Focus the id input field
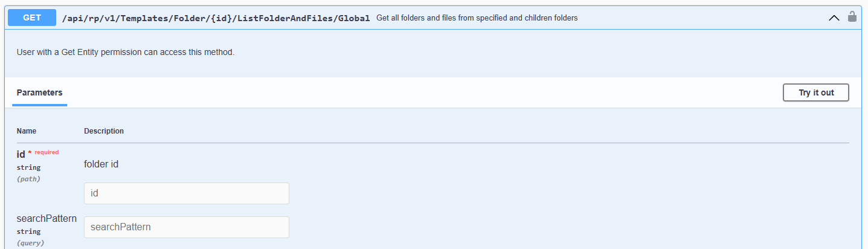Screen dimensions: 868x249 tap(186, 193)
